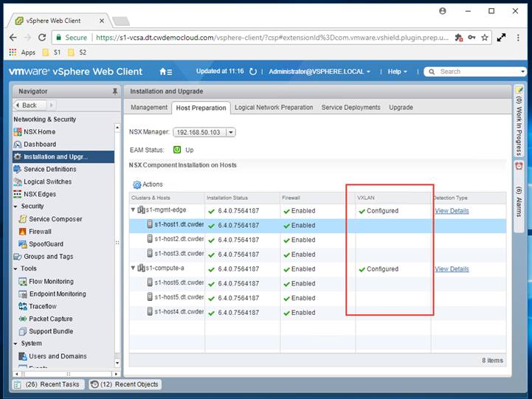Open the Recent Tasks panel

coord(48,384)
